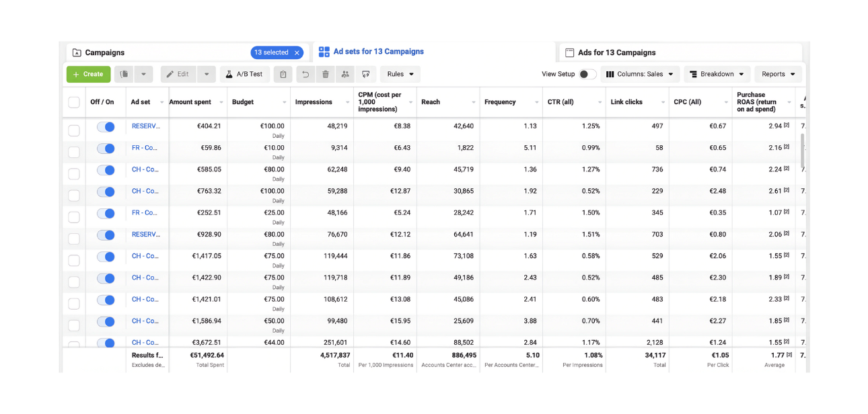Open dropdown arrow beside Edit button
This screenshot has height=414, width=868.
[x=207, y=74]
